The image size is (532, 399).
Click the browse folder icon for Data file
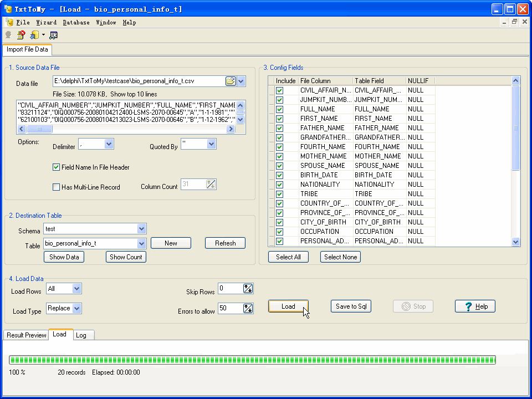[231, 81]
